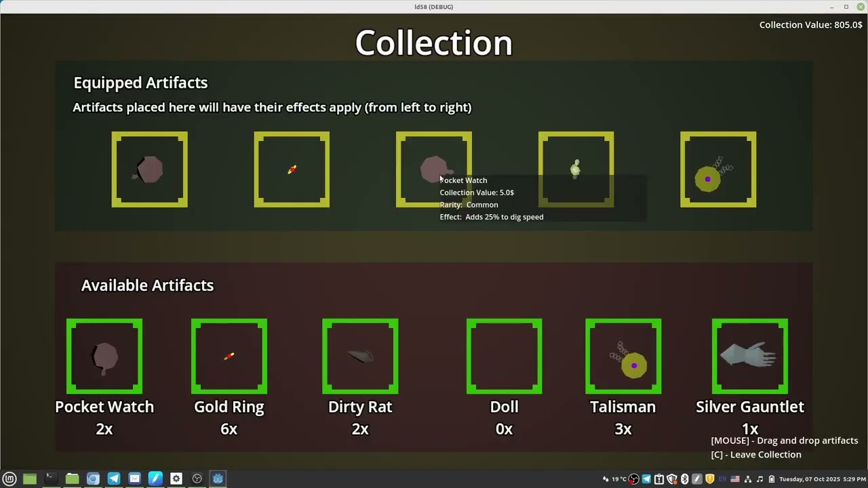Click the 19 °C weather applet
The width and height of the screenshot is (868, 488).
click(x=614, y=479)
